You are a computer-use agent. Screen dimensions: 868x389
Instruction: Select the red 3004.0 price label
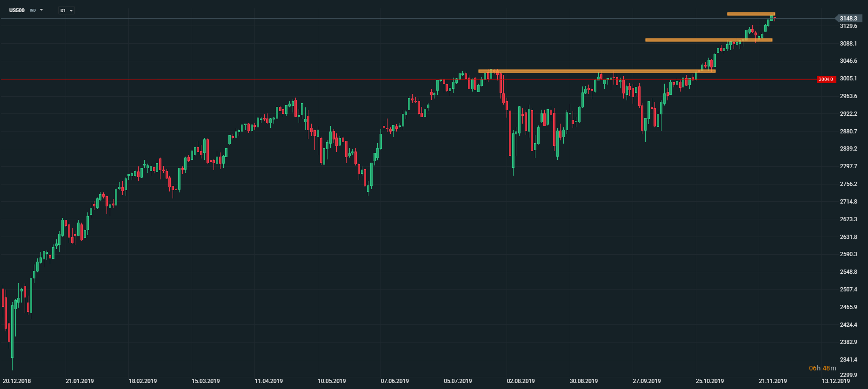pos(826,79)
